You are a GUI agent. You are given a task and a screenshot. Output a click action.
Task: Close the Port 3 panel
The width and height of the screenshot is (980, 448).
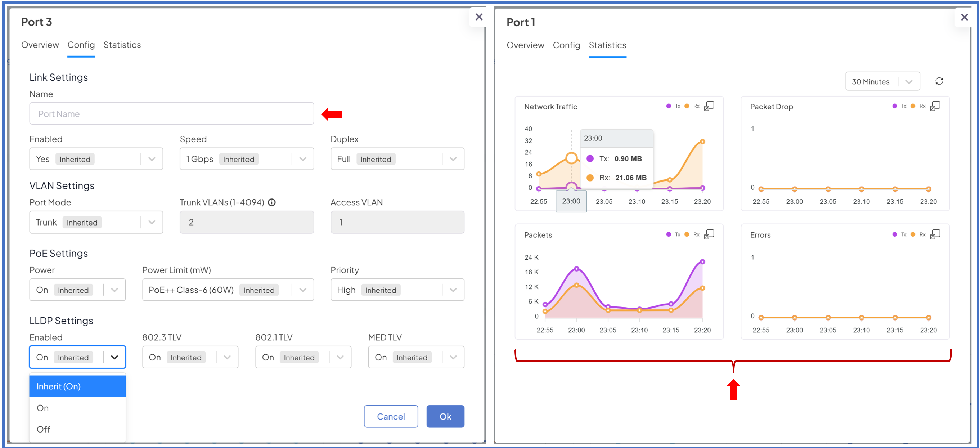(479, 17)
